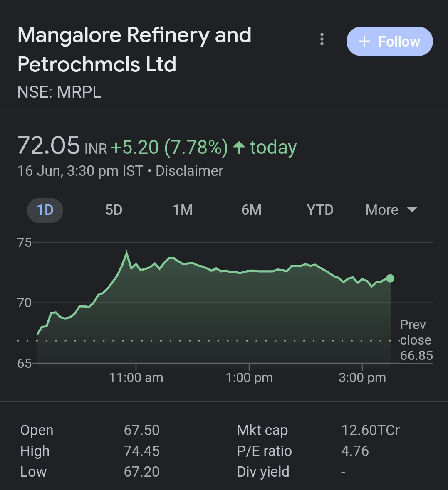The image size is (448, 490).
Task: Click the P/E ratio label
Action: click(265, 451)
